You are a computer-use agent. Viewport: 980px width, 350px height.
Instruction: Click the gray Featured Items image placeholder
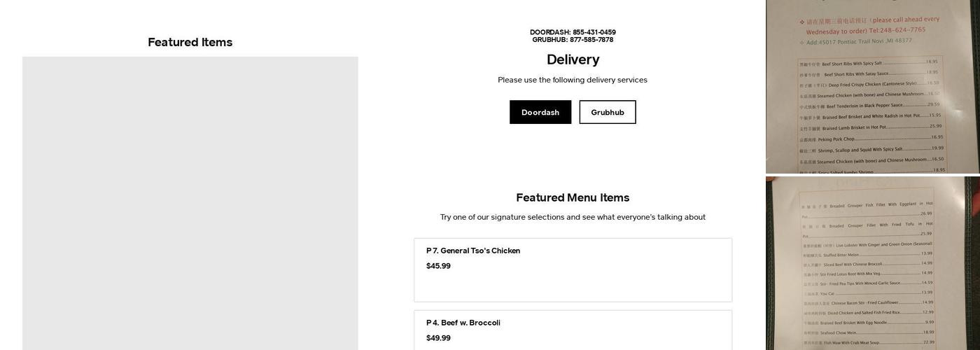pos(190,203)
